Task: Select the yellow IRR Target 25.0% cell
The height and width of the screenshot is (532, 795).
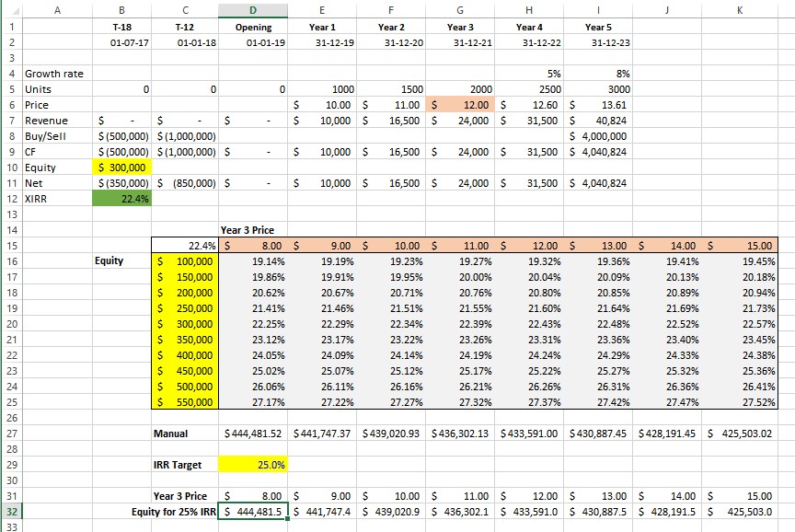Action: click(254, 466)
